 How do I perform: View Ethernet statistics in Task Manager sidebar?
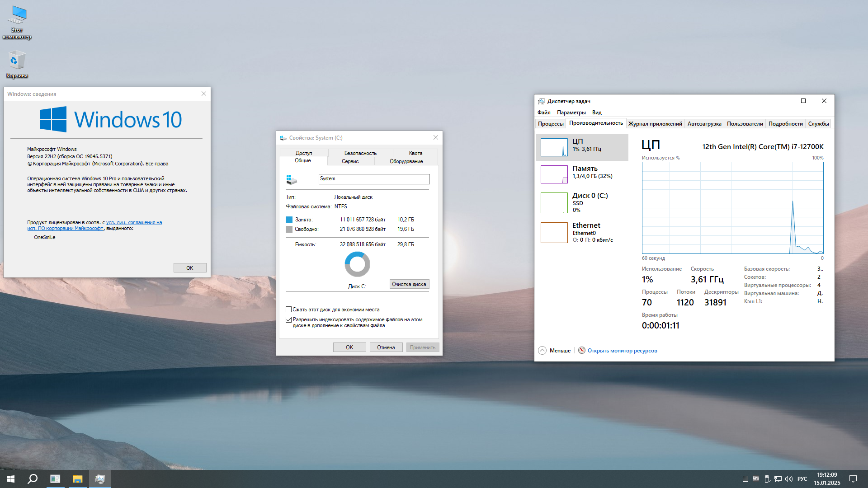point(582,232)
